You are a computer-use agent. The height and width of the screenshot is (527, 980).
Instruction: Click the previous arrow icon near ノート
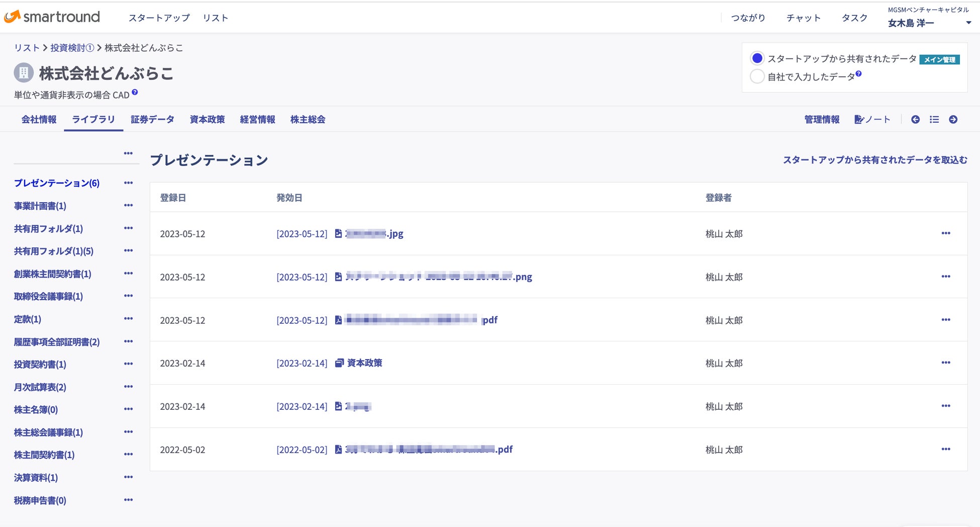[915, 120]
